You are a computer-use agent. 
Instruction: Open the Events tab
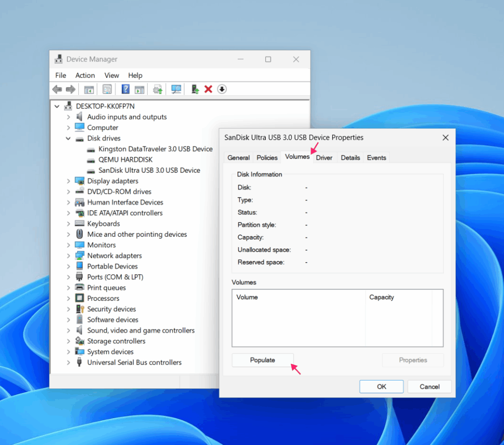377,158
